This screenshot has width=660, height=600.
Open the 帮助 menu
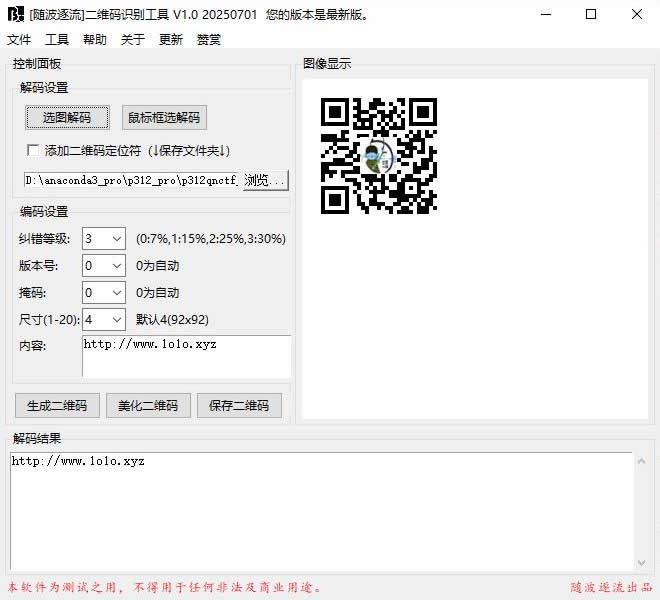pos(95,40)
